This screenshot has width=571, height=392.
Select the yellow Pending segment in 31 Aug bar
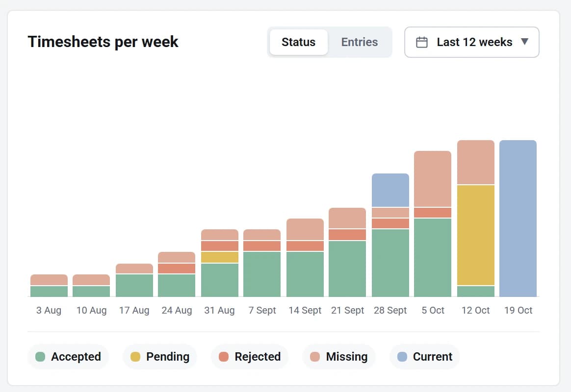pos(220,257)
